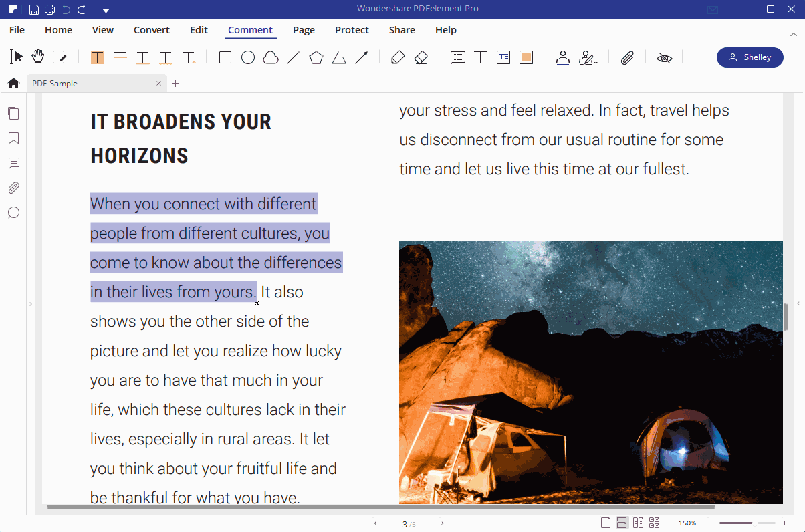This screenshot has height=532, width=805.
Task: Click the Shelley account button
Action: (x=750, y=57)
